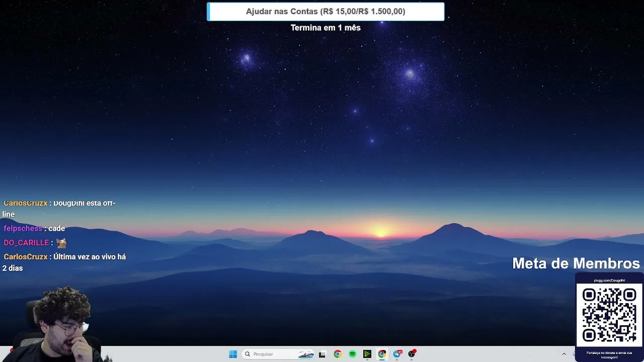Screen dimensions: 644x362
Task: Click the "Última vez ao vivo há" chat message
Action: coord(90,256)
